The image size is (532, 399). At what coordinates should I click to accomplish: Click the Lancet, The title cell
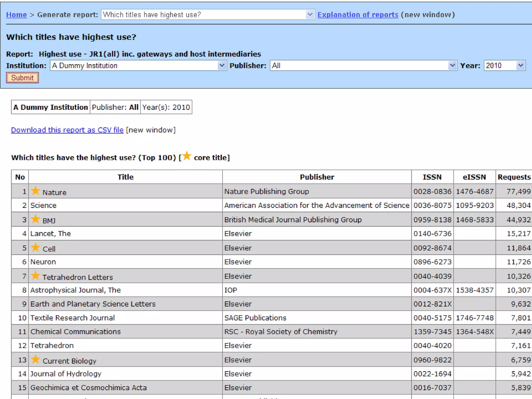click(x=50, y=234)
